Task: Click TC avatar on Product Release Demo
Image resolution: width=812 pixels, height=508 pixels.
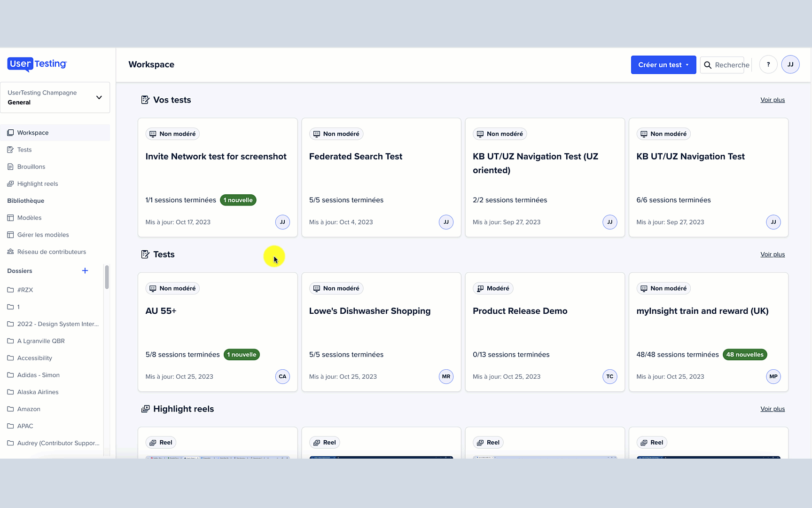Action: (x=610, y=376)
